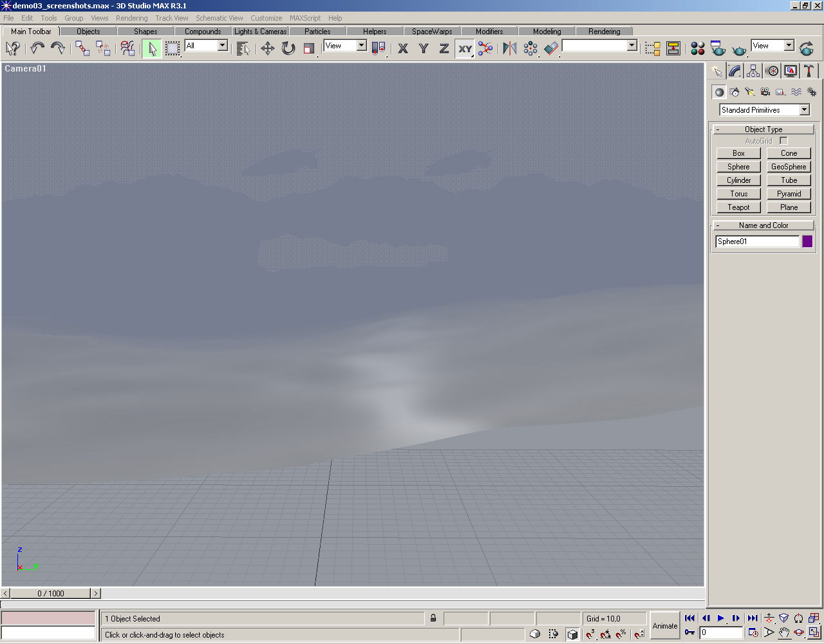Screen dimensions: 824x644
Task: Click the purple object color swatch
Action: [x=807, y=241]
